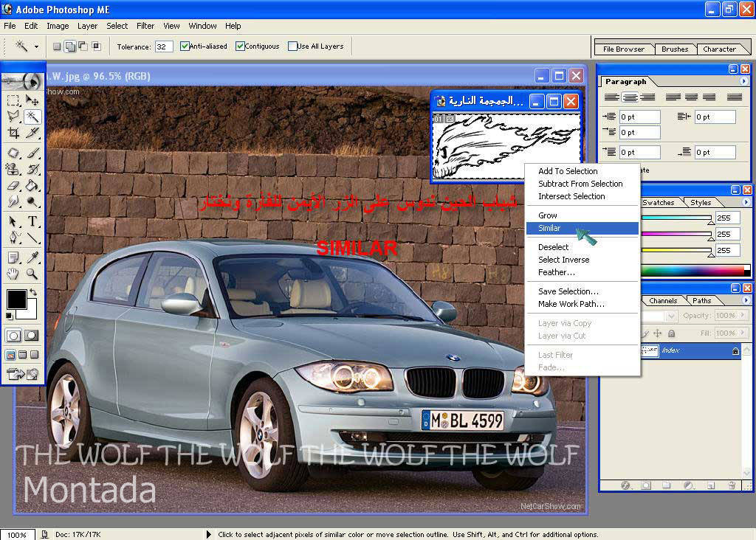The width and height of the screenshot is (756, 540).
Task: Select the Move tool
Action: coord(32,100)
